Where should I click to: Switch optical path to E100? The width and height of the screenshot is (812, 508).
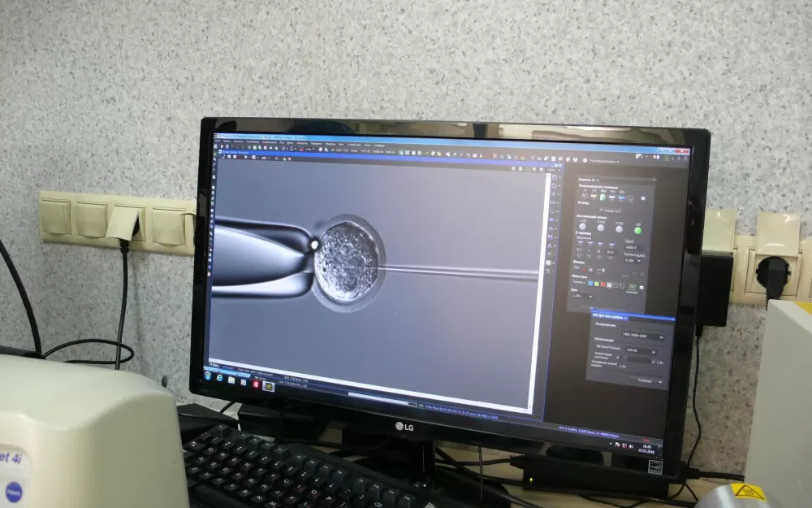pyautogui.click(x=601, y=228)
